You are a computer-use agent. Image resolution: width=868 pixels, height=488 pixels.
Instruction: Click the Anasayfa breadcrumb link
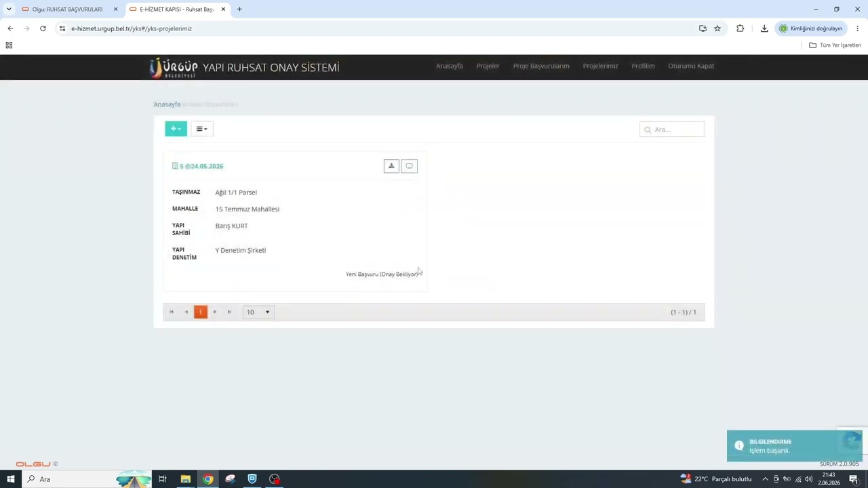(167, 104)
